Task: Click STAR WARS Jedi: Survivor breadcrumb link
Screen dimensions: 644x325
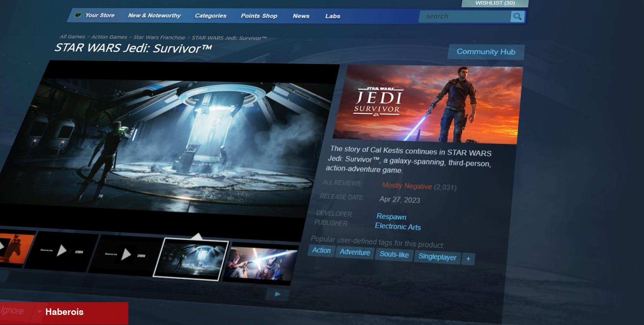Action: (229, 38)
